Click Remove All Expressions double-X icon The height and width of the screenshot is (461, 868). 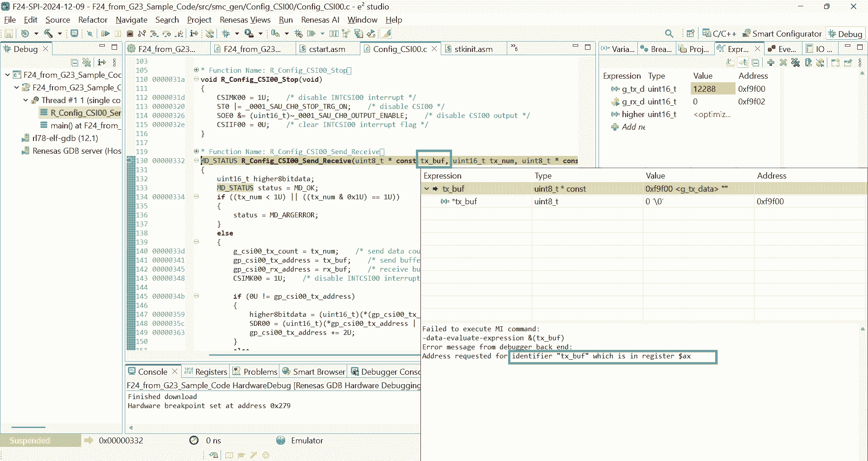coord(796,62)
